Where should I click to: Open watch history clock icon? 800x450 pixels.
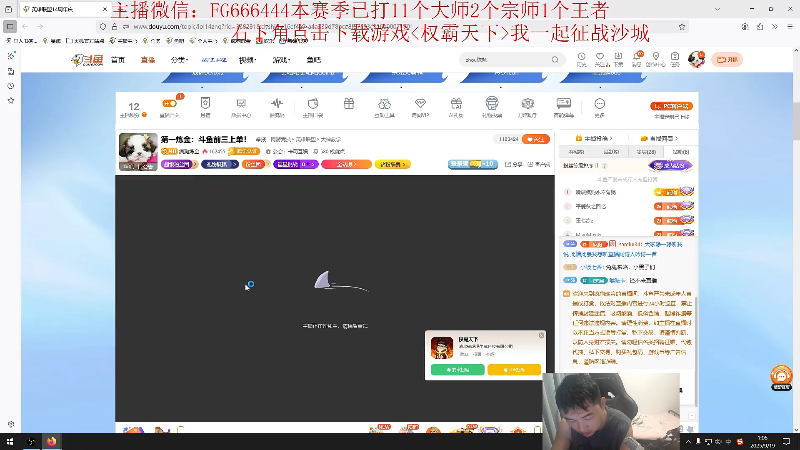click(581, 59)
